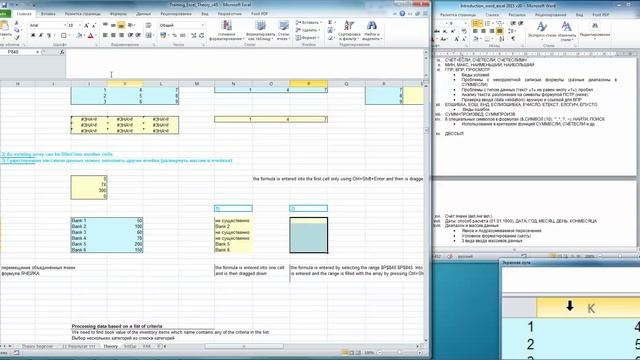This screenshot has height=360, width=640.
Task: Click the Excel zoom slider
Action: 398,353
